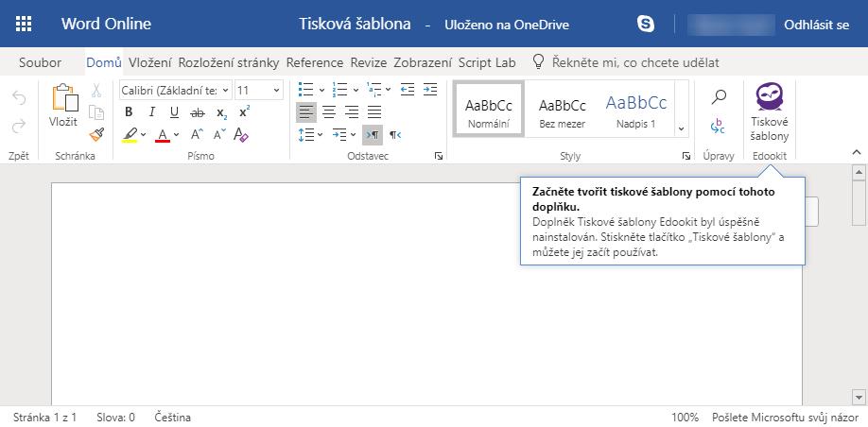Click the Undo arrow icon

[19, 98]
